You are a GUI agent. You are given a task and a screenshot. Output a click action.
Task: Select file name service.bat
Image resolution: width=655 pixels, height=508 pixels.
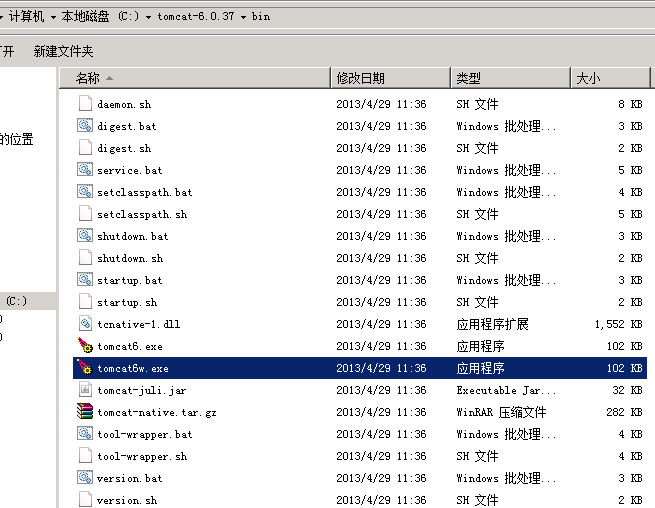tap(129, 170)
